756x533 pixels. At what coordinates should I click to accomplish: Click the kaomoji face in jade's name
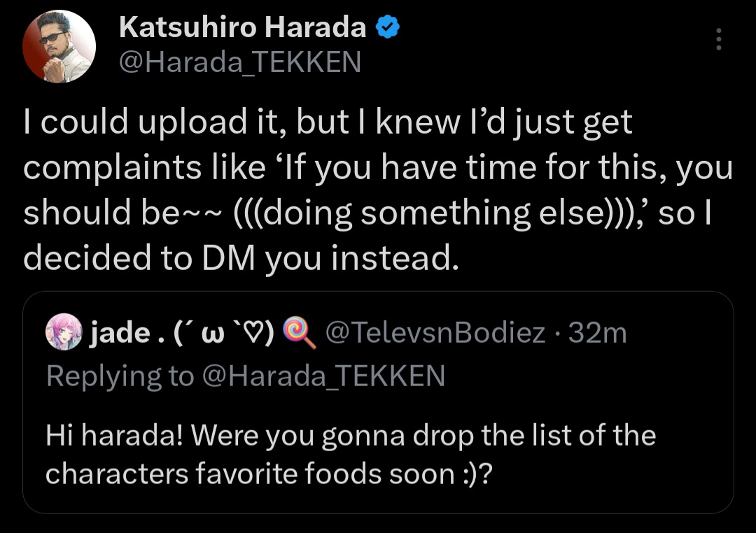(223, 332)
